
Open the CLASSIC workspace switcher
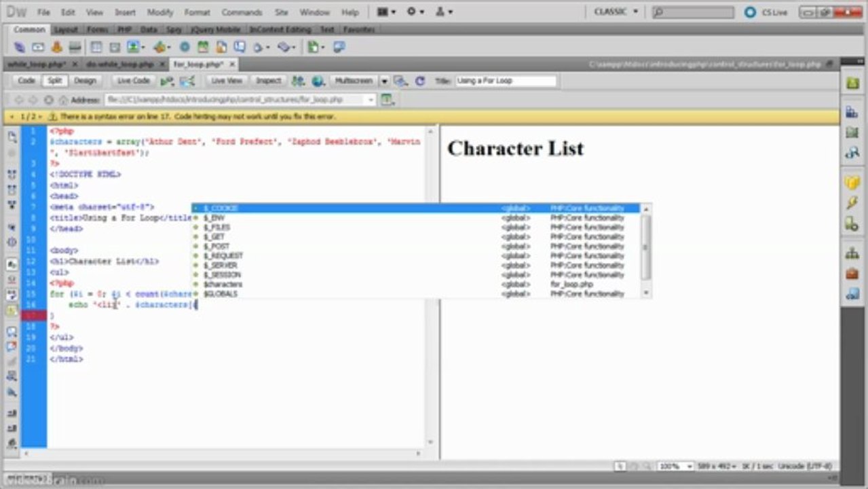pos(616,12)
